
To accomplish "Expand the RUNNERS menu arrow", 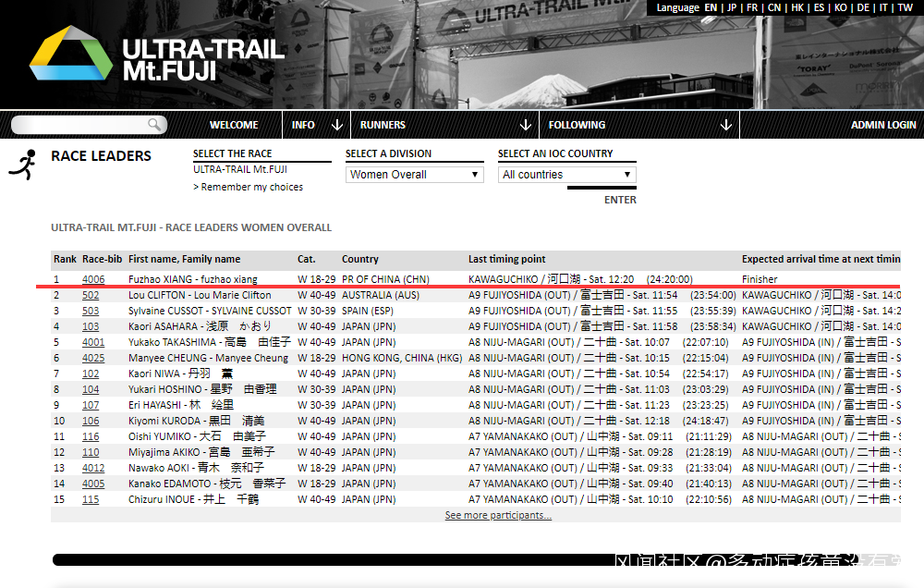I will (x=526, y=125).
